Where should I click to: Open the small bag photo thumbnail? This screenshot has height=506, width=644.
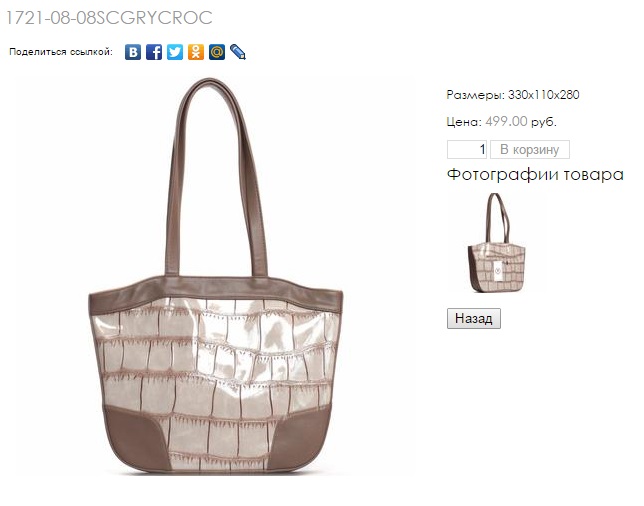click(x=496, y=243)
